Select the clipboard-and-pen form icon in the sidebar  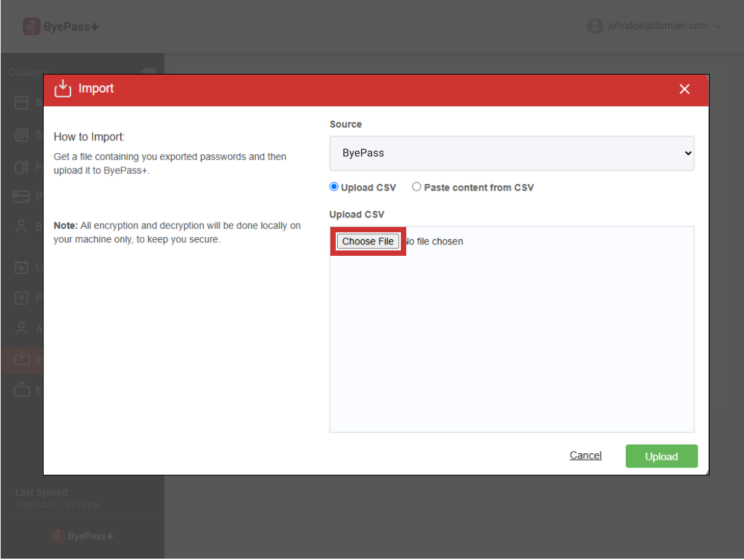[21, 167]
